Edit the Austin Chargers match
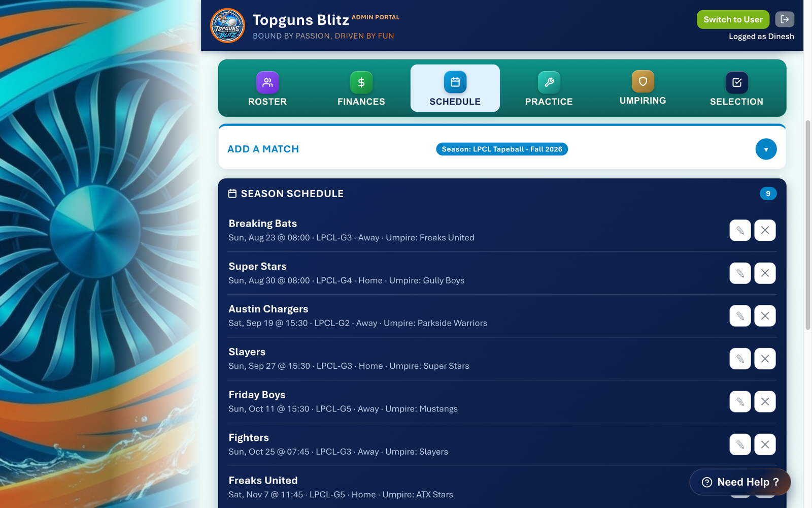 pos(740,316)
